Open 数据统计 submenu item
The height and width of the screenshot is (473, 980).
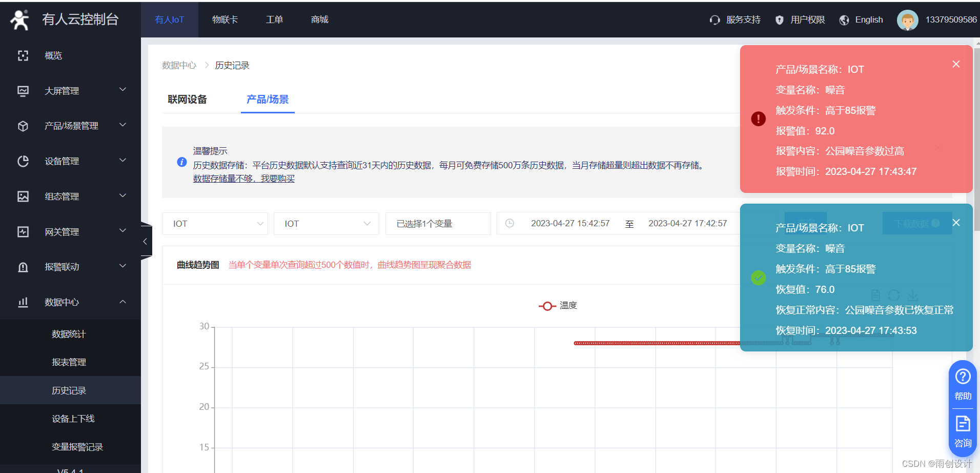(x=69, y=334)
